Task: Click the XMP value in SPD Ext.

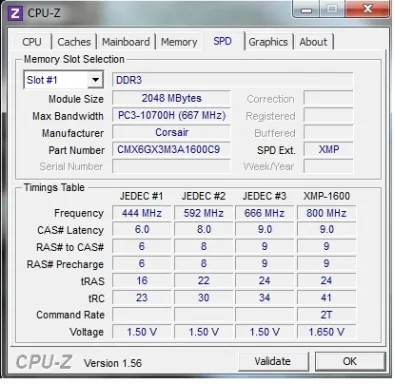Action: click(x=328, y=150)
